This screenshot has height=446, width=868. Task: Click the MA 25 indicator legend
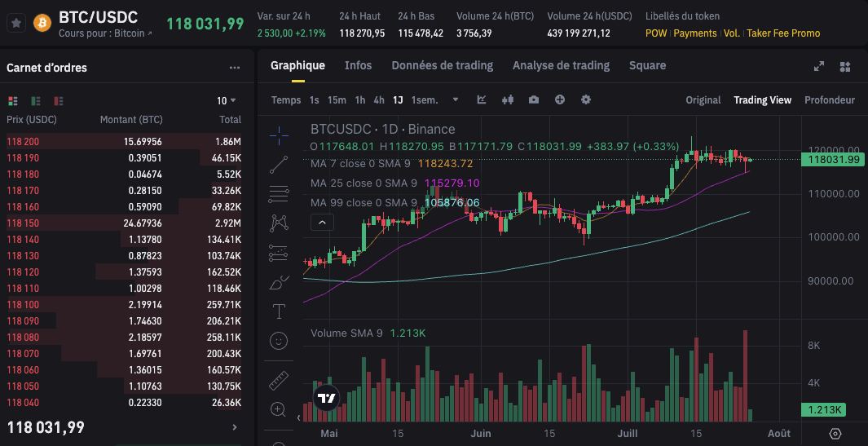(x=395, y=183)
